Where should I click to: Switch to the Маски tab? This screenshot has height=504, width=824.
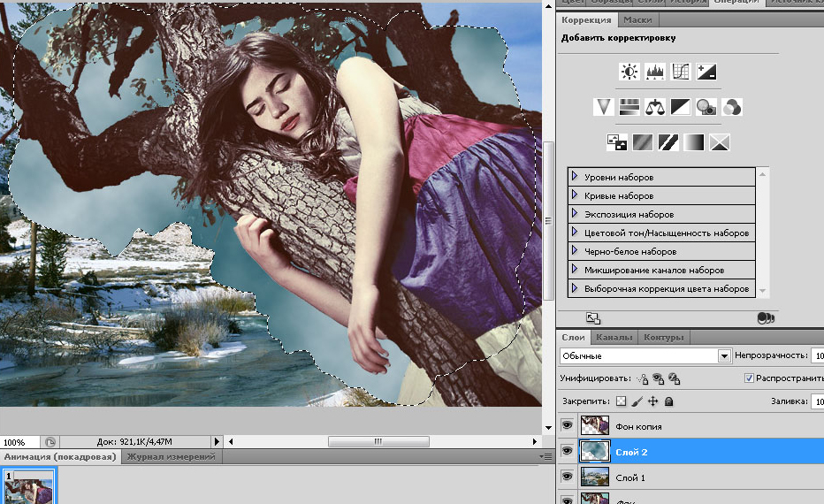pyautogui.click(x=637, y=20)
